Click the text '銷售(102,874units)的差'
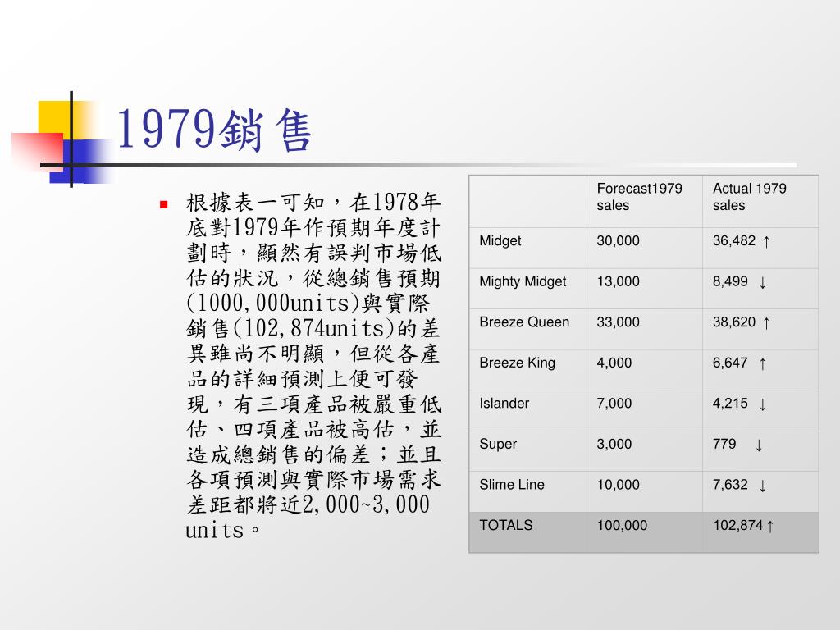Screen dimensions: 840x630 tap(313, 328)
